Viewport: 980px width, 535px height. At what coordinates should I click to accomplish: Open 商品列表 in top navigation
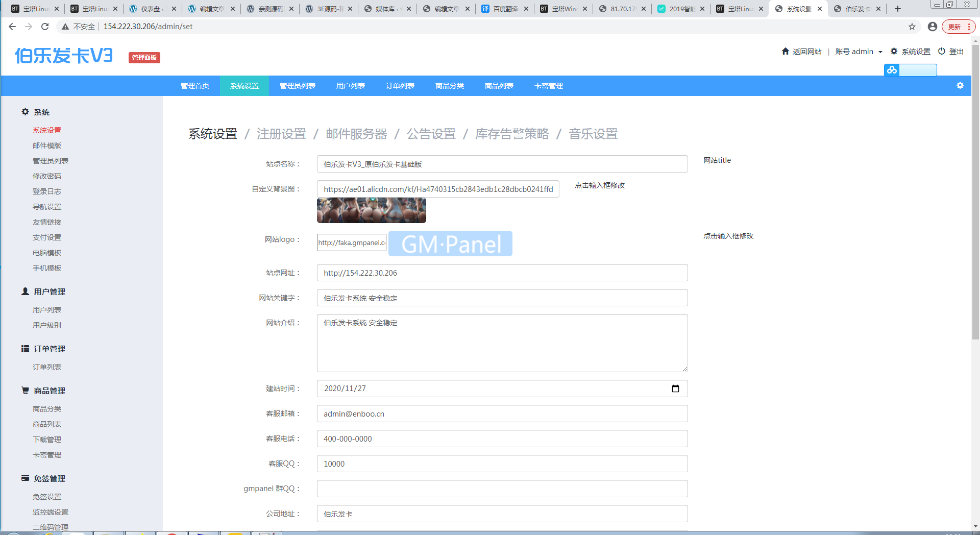(499, 86)
